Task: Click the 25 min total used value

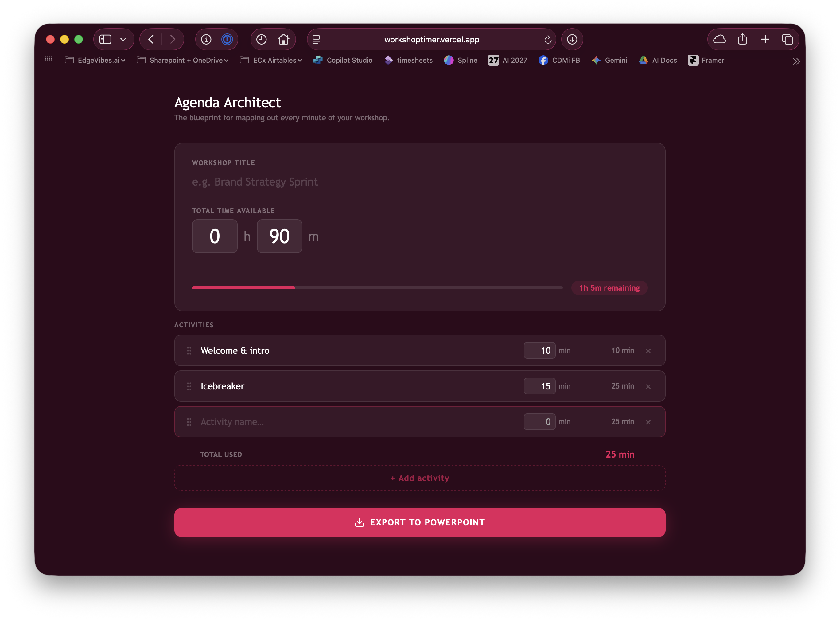Action: coord(620,454)
